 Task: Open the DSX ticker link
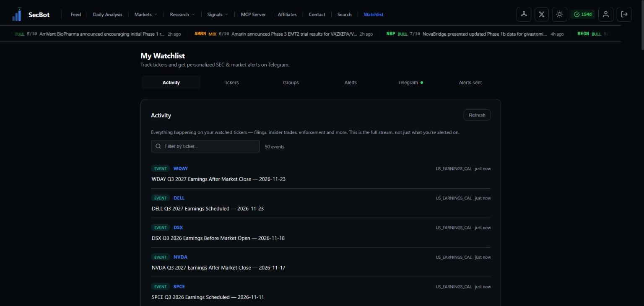pos(178,228)
